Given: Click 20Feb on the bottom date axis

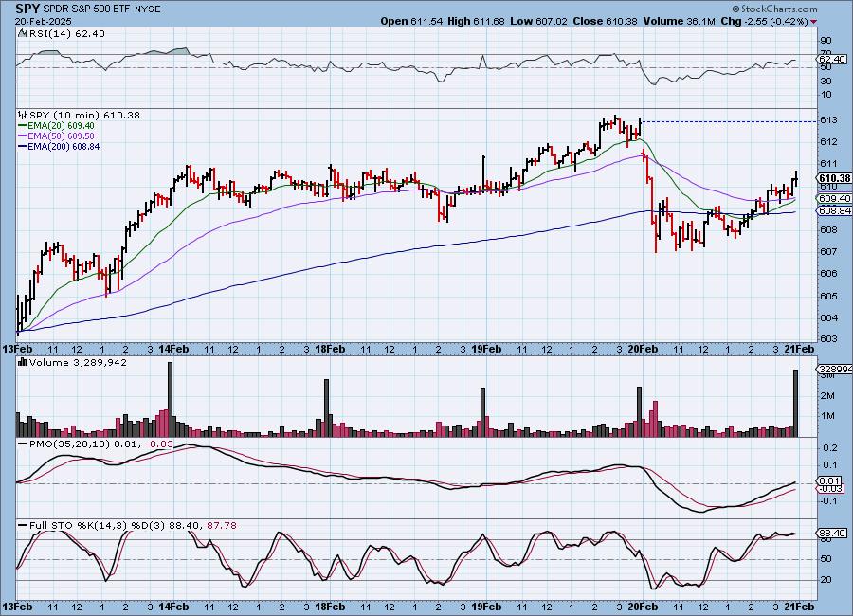Looking at the screenshot, I should point(643,606).
